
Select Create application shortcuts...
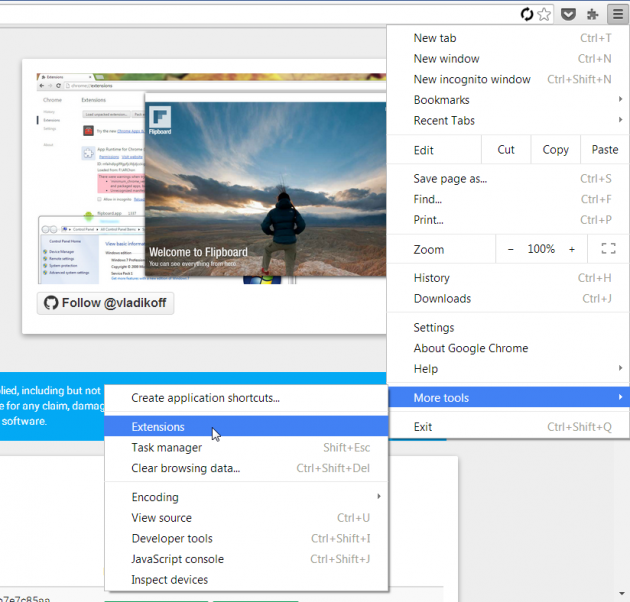coord(246,398)
